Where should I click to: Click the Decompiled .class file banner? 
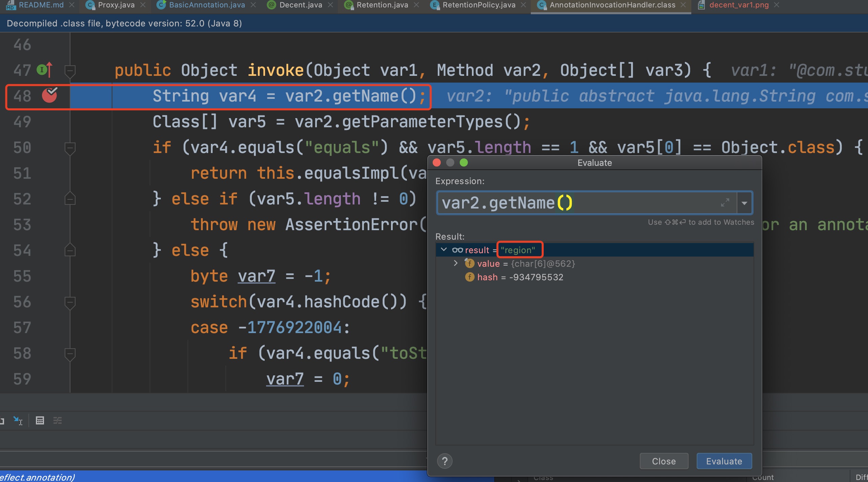(434, 23)
